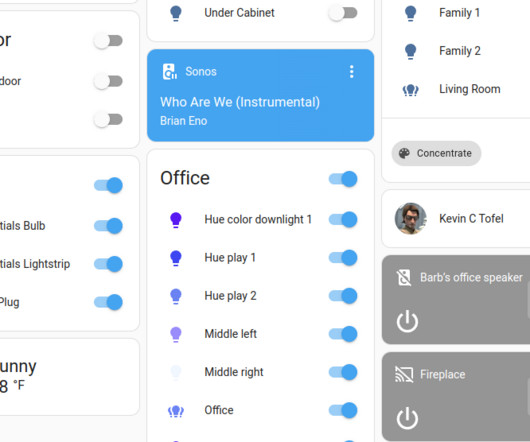This screenshot has width=530, height=442.
Task: Switch off the Middle left light
Action: pos(343,334)
